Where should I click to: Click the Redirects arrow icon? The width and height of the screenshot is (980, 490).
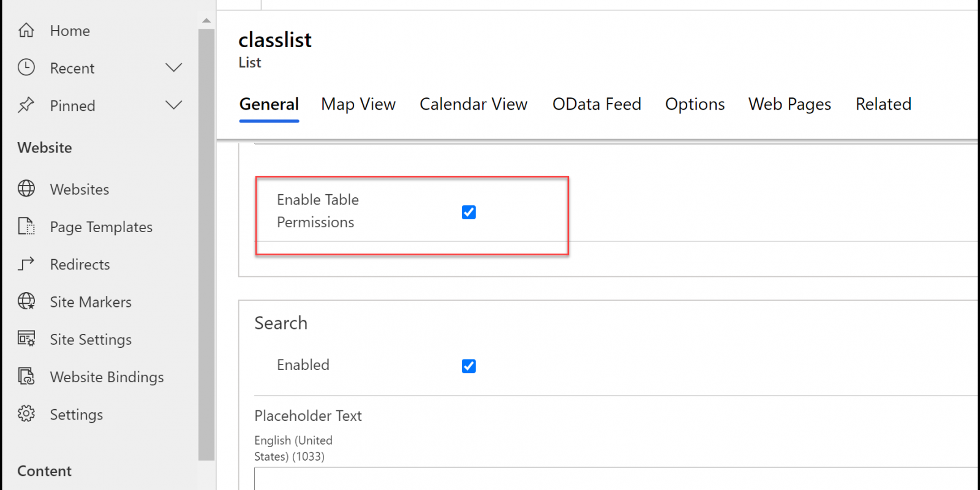pos(26,264)
